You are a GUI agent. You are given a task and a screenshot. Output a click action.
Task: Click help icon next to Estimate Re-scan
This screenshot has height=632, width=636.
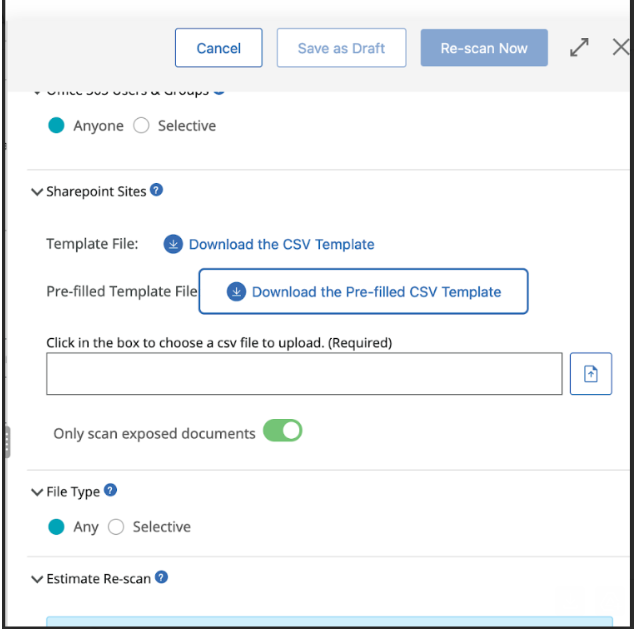pyautogui.click(x=161, y=577)
